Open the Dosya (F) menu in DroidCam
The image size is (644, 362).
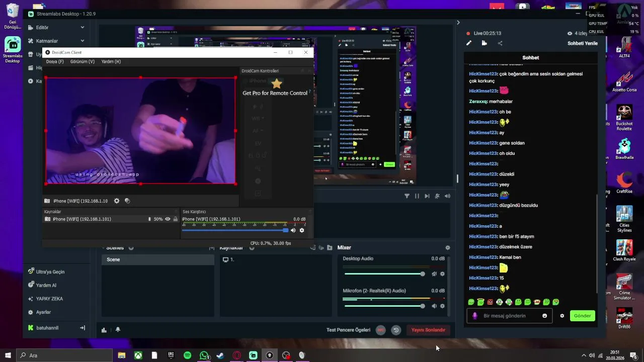55,61
